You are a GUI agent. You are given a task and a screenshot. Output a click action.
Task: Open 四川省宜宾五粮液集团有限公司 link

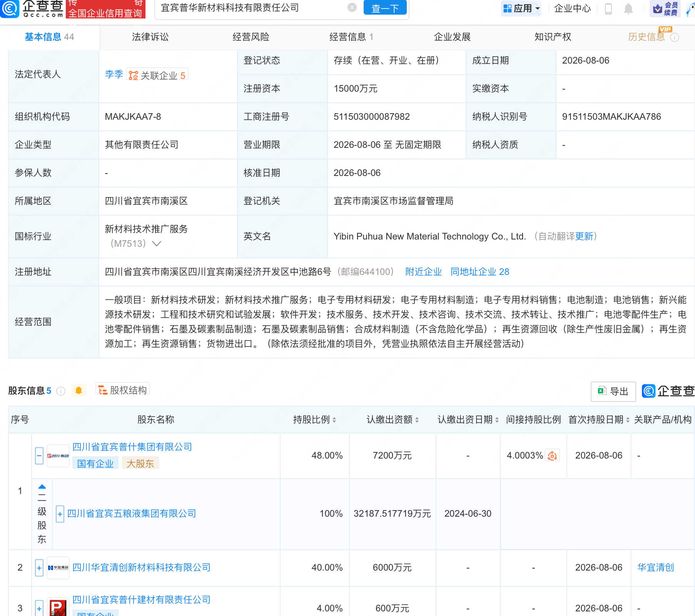pyautogui.click(x=132, y=514)
